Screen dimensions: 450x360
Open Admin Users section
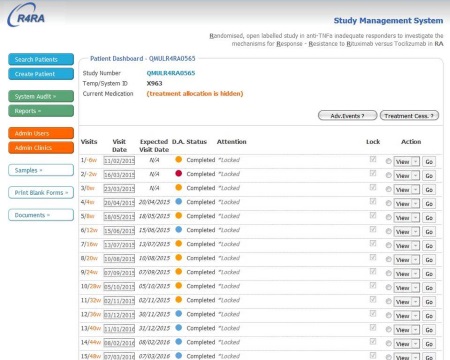41,133
